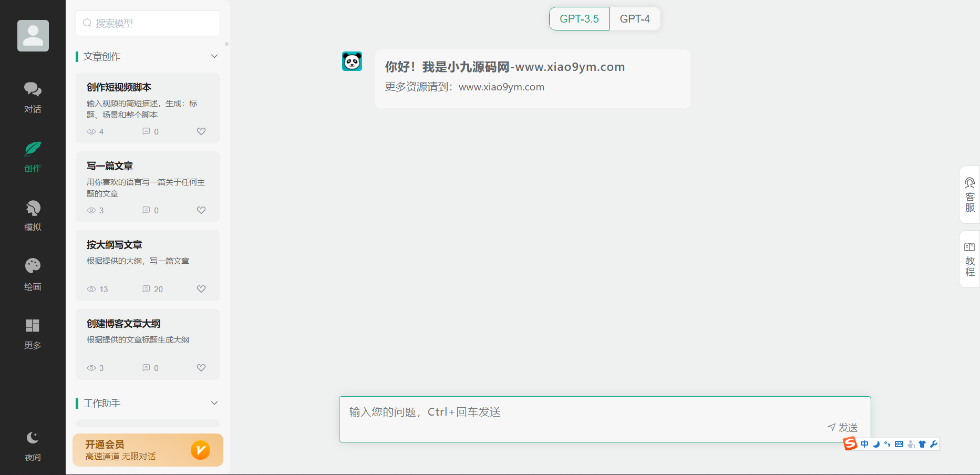Click views eye icon on 按大纲写文章
This screenshot has width=980, height=475.
[x=91, y=289]
